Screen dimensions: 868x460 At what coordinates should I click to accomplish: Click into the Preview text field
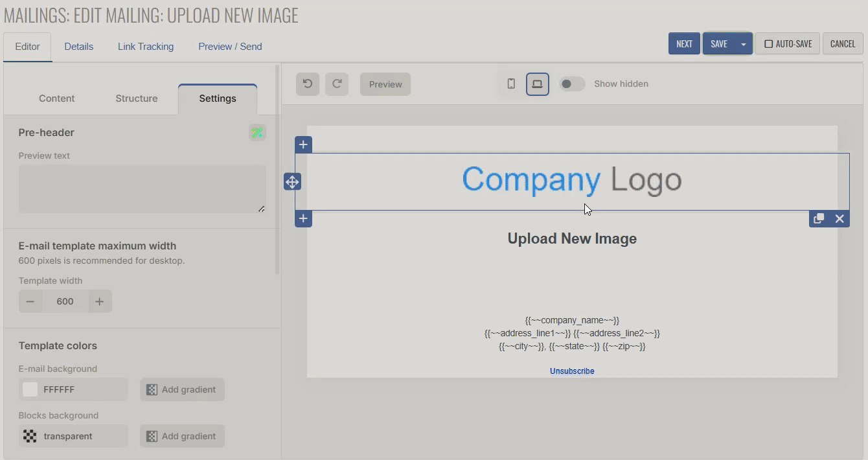[142, 189]
